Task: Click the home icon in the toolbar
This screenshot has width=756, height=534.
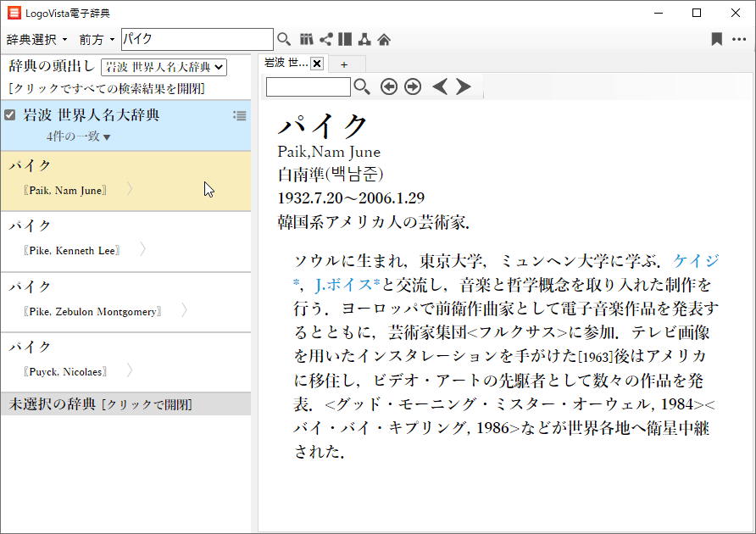Action: (x=384, y=39)
